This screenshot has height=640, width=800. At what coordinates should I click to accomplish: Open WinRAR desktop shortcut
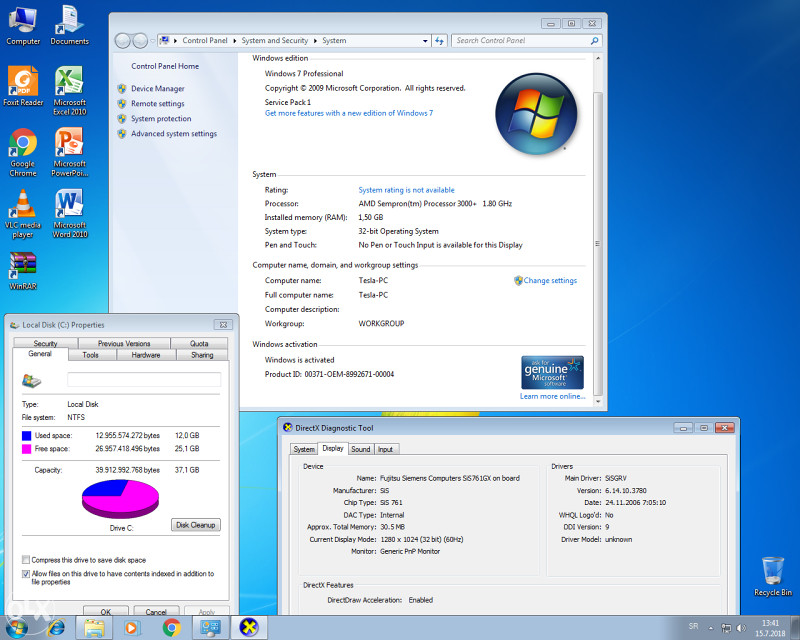pos(23,270)
